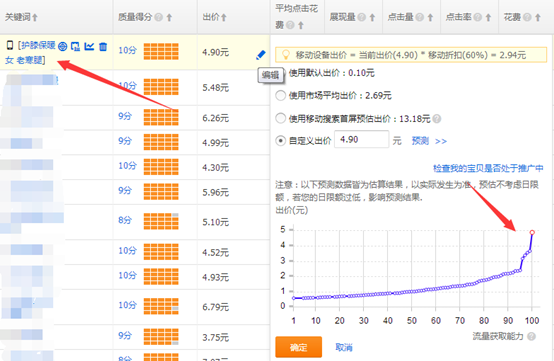This screenshot has width=554, height=361.
Task: Delete the 护膝保暖 keyword with trash icon
Action: 103,46
